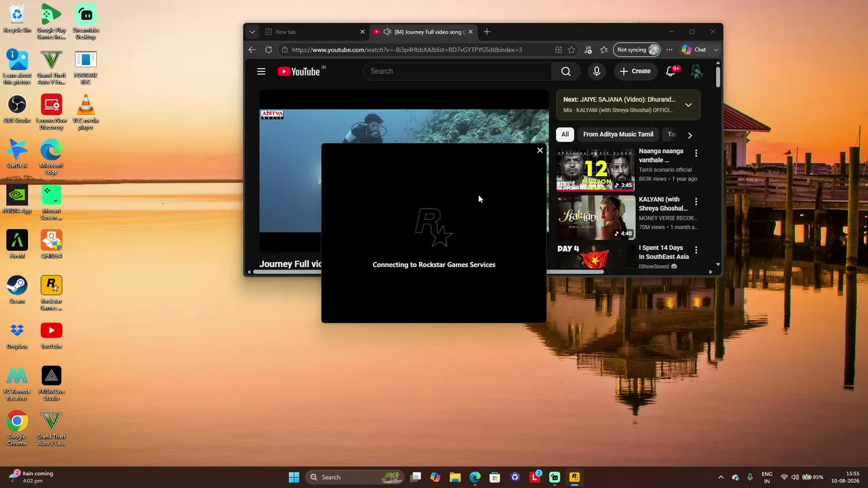Click the Not syncing profile button
868x488 pixels.
pos(637,49)
